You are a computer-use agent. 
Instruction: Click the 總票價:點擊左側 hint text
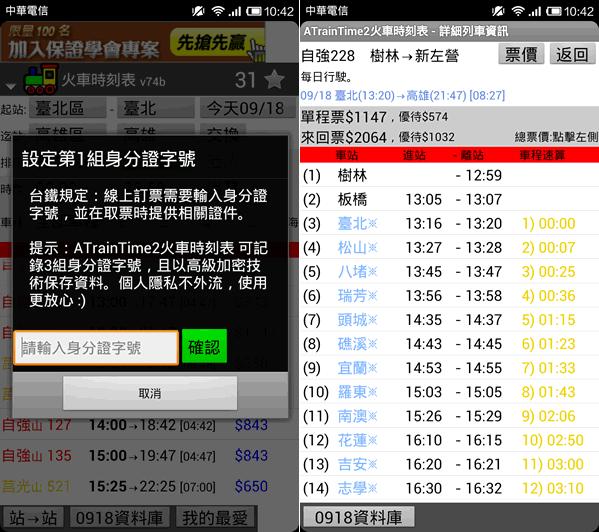coord(556,137)
